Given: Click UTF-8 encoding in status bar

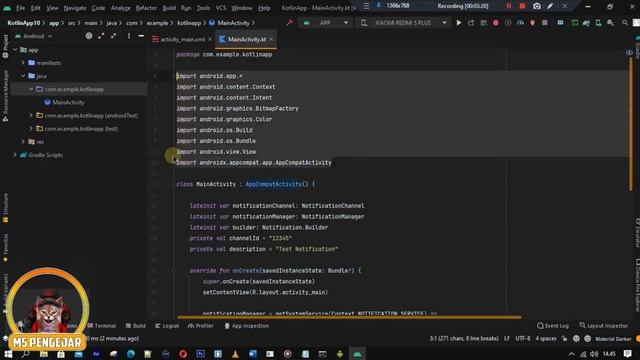Looking at the screenshot, I should [522, 338].
